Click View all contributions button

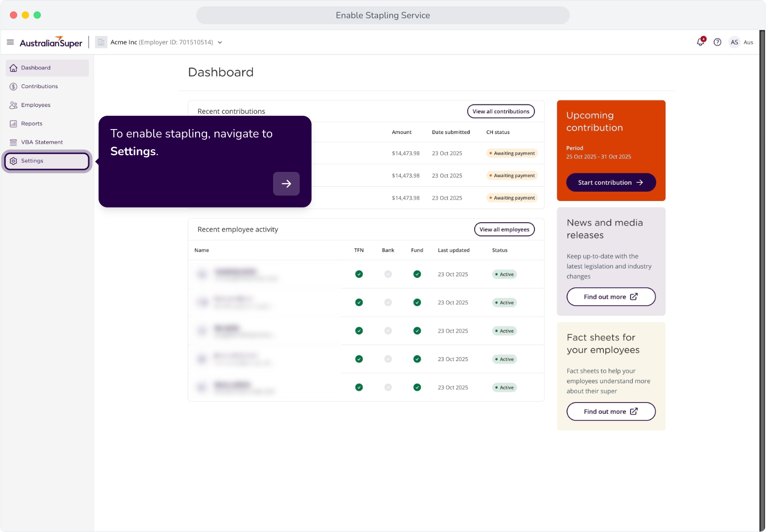tap(501, 111)
